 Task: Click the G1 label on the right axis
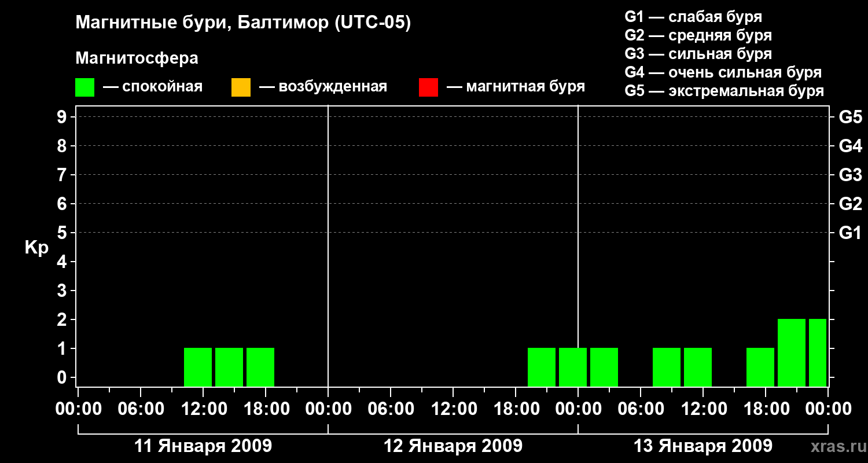pos(850,233)
